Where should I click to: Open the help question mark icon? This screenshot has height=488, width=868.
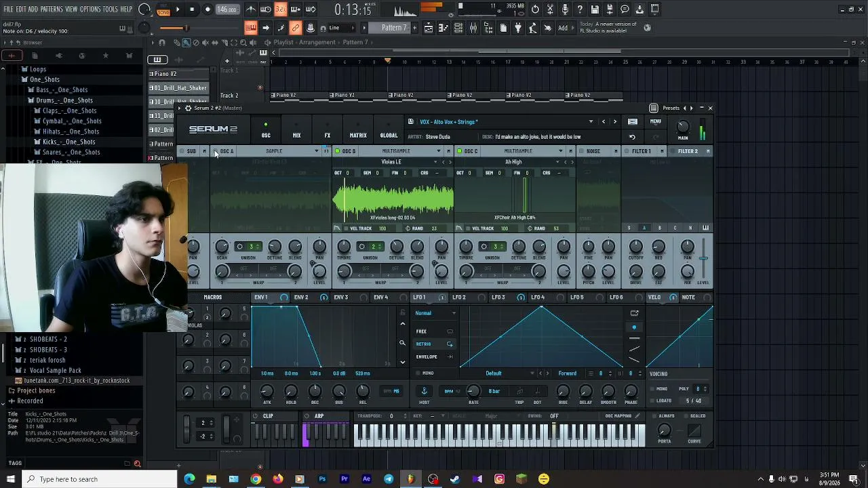click(x=580, y=9)
